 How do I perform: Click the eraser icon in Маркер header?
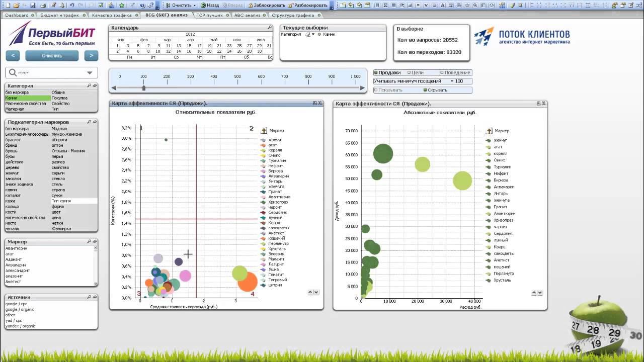coord(94,242)
